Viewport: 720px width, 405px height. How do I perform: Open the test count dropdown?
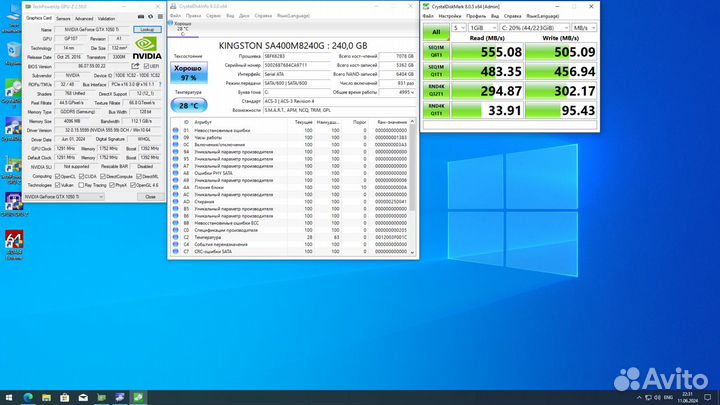(x=459, y=28)
